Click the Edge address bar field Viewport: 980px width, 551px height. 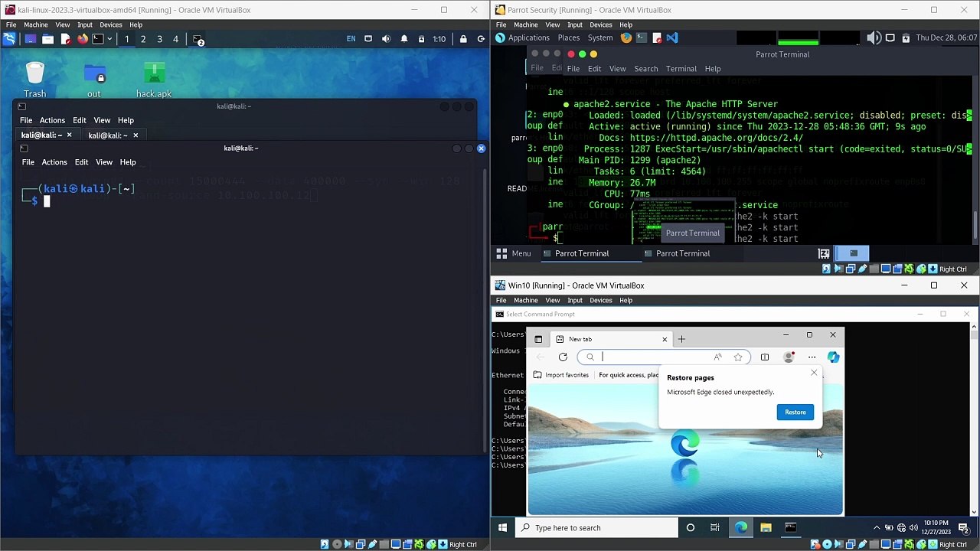pos(651,357)
